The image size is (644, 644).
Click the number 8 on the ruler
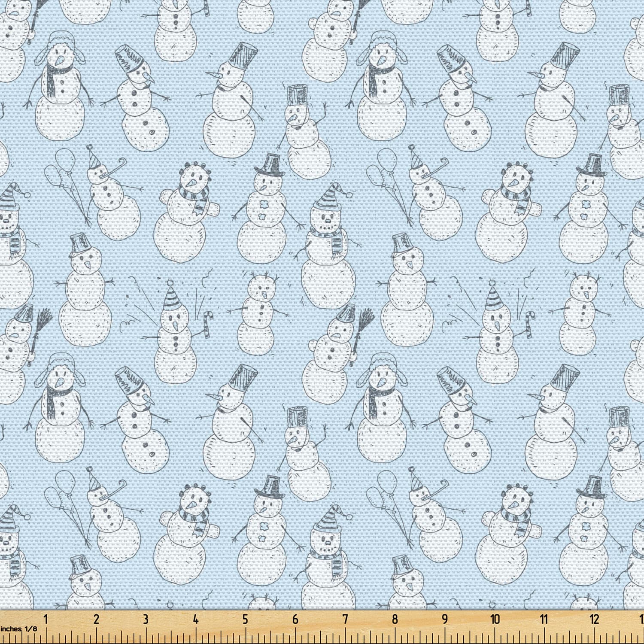(x=395, y=619)
